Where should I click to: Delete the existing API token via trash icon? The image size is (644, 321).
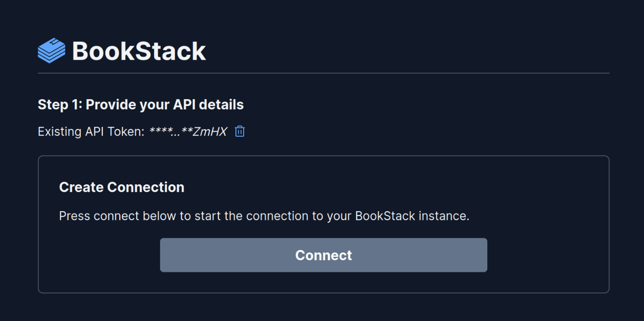239,131
